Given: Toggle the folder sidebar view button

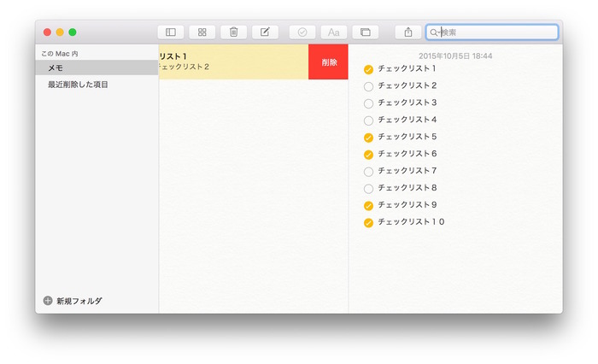Looking at the screenshot, I should tap(171, 32).
